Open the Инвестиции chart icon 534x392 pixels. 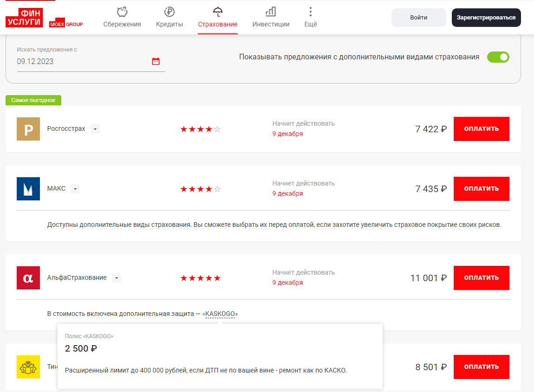click(x=271, y=12)
